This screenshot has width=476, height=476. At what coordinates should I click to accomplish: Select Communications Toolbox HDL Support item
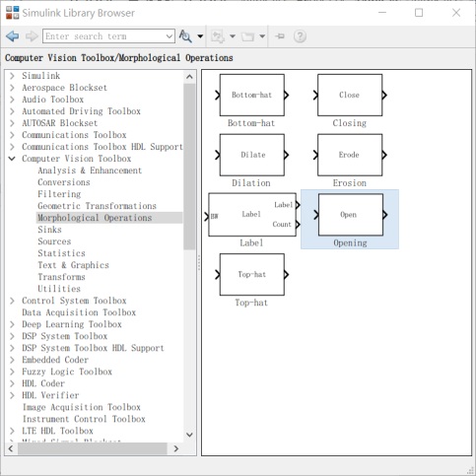(x=102, y=147)
